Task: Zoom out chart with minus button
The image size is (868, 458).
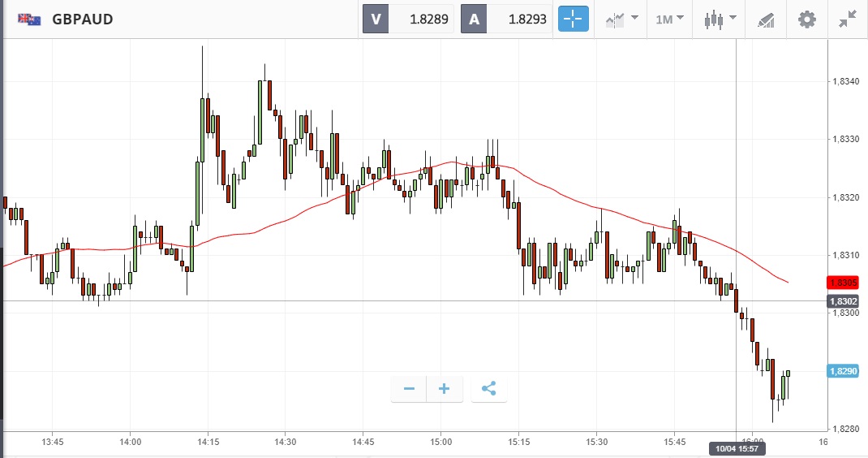Action: 409,389
